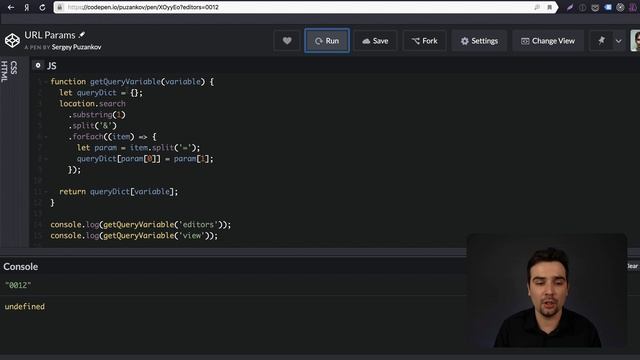Screen dimensions: 640x360
Task: Click the circled info extension icon
Action: click(x=582, y=7)
